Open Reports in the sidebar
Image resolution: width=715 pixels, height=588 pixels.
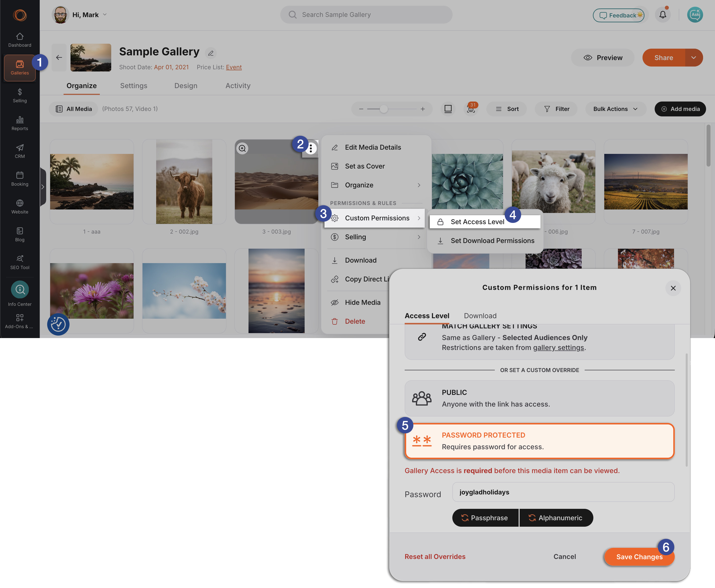tap(20, 123)
